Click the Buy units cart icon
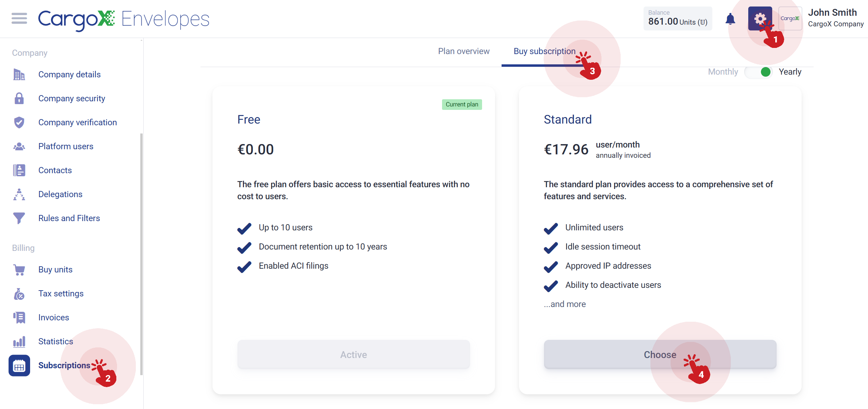Screen dimensions: 868x409 point(19,270)
